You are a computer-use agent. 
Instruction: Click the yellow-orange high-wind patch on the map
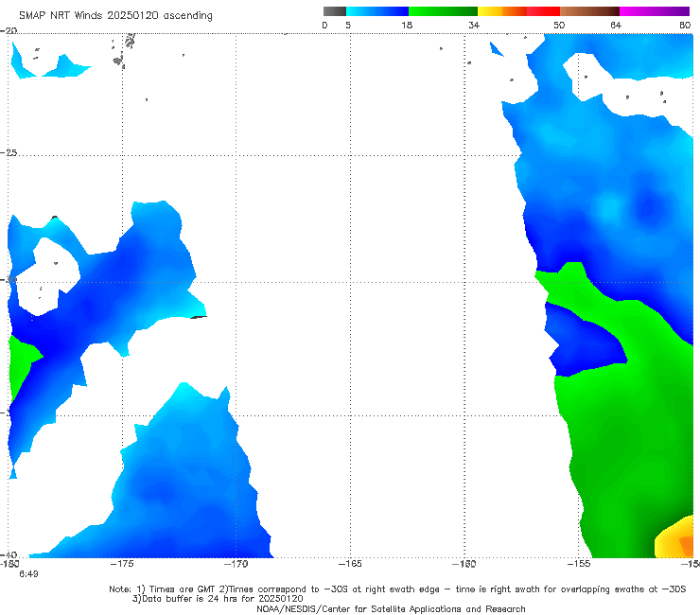pyautogui.click(x=675, y=538)
